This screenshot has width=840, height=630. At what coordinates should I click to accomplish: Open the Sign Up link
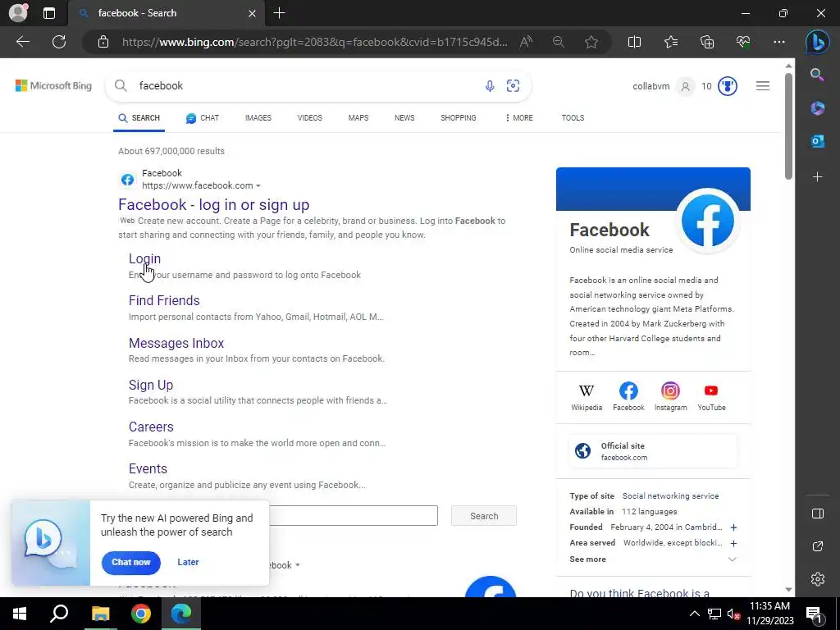click(151, 386)
